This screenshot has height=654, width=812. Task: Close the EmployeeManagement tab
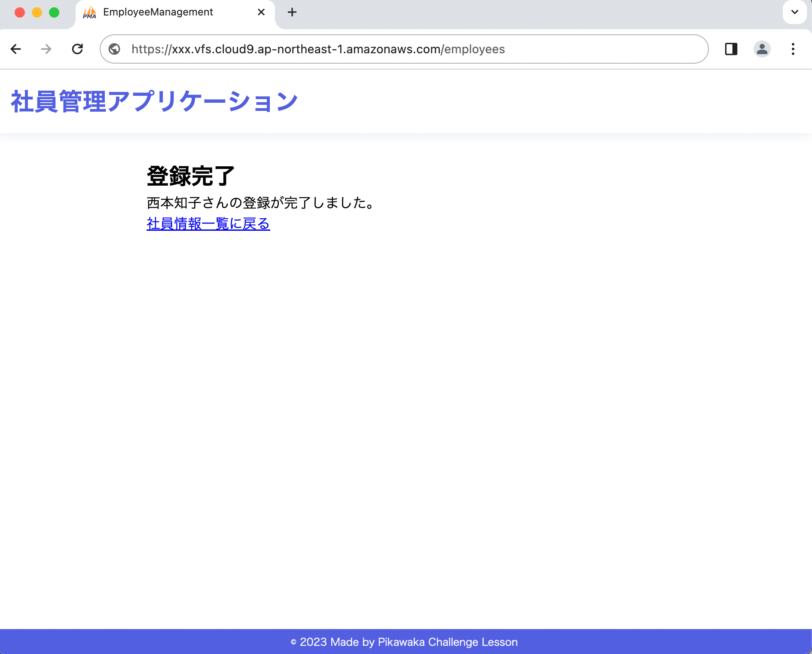[261, 12]
